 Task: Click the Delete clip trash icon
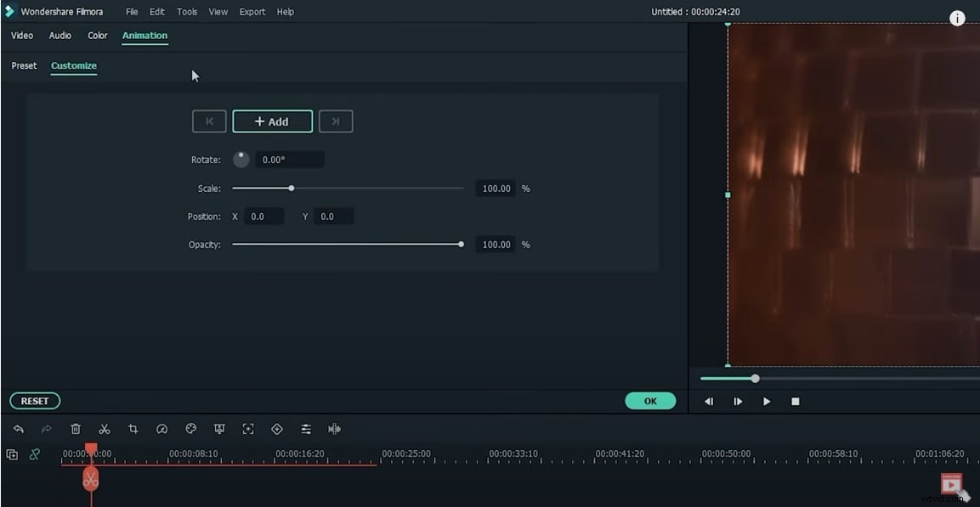click(76, 429)
